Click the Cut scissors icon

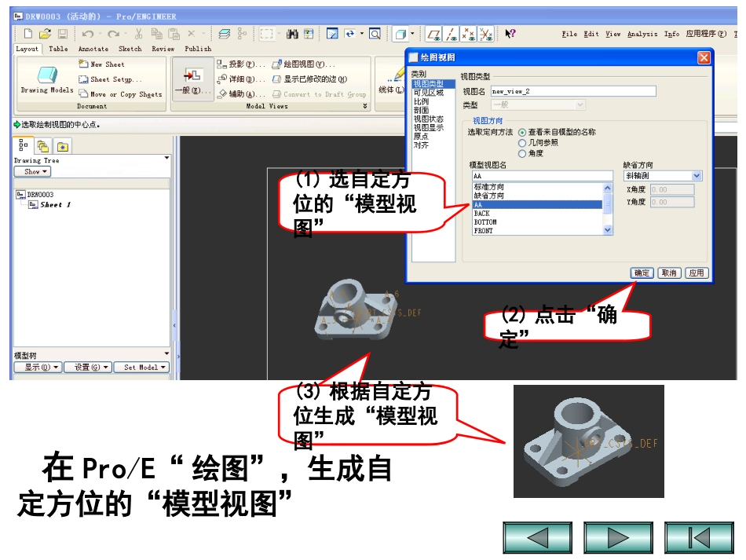click(138, 33)
